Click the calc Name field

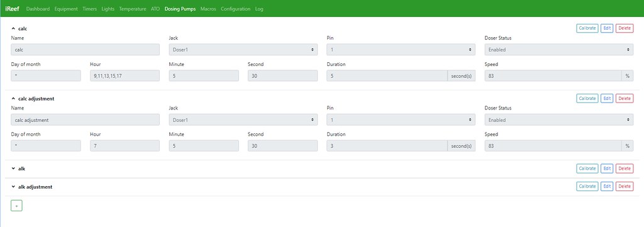click(x=86, y=50)
